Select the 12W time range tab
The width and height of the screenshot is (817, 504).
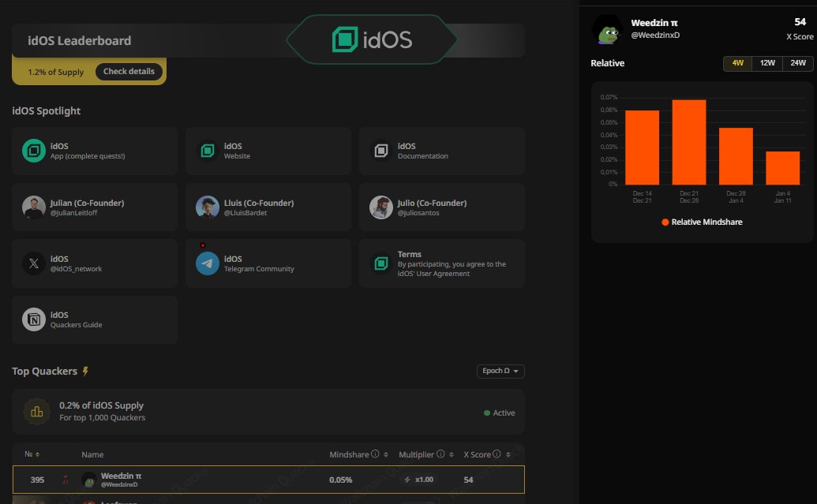click(x=767, y=63)
